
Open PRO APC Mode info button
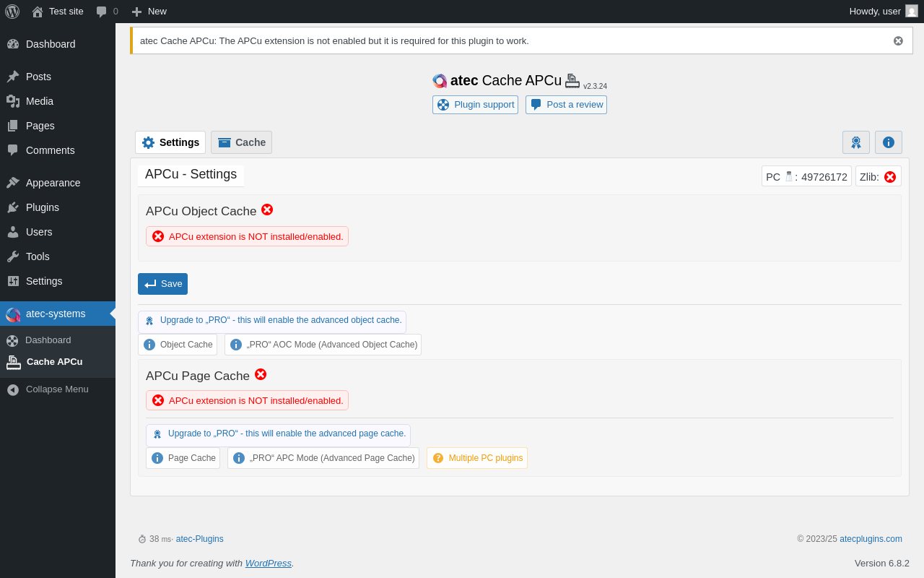coord(323,458)
